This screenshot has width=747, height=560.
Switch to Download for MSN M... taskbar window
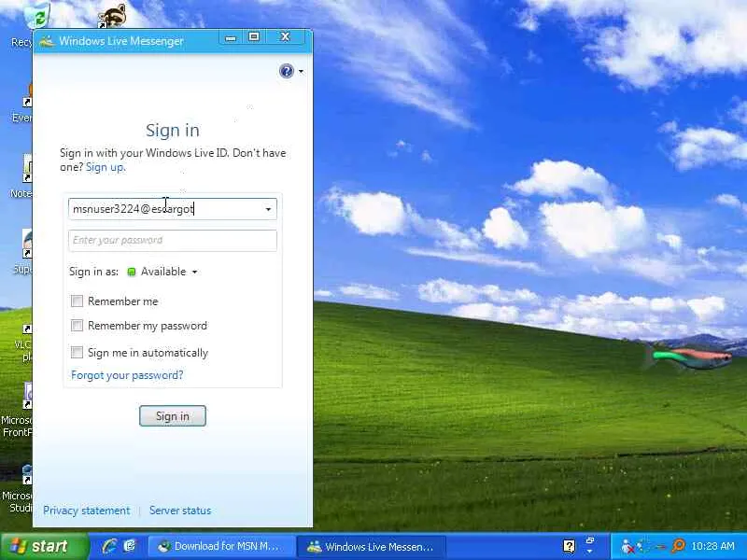220,546
